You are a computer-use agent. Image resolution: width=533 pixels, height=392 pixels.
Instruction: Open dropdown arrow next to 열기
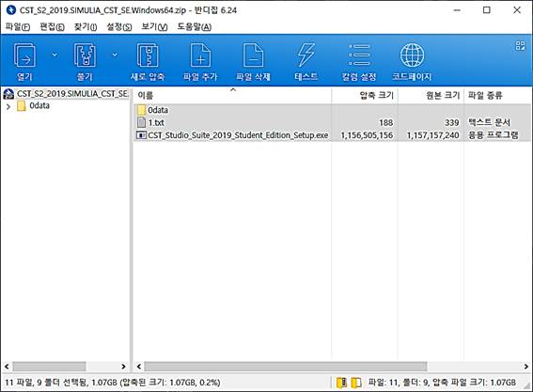coord(55,55)
